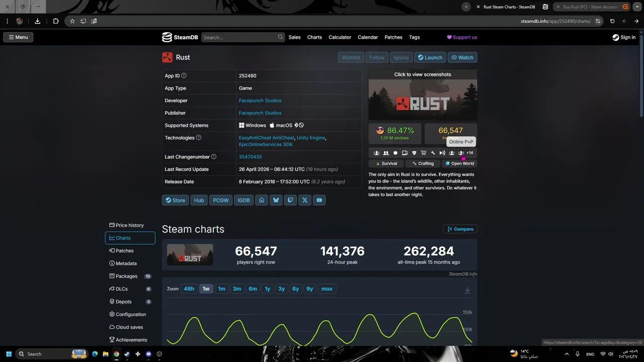Image resolution: width=644 pixels, height=362 pixels.
Task: Set chart zoom to 48h
Action: pos(189,289)
